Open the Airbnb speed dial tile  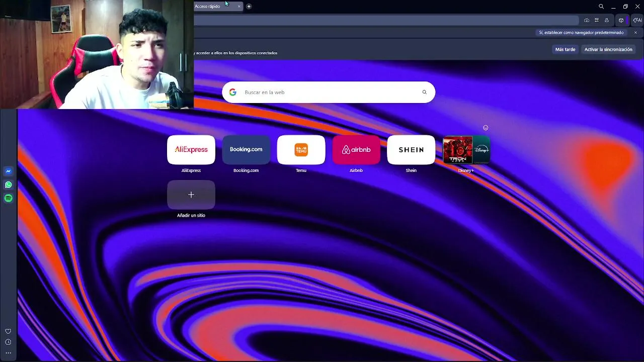[x=356, y=149]
